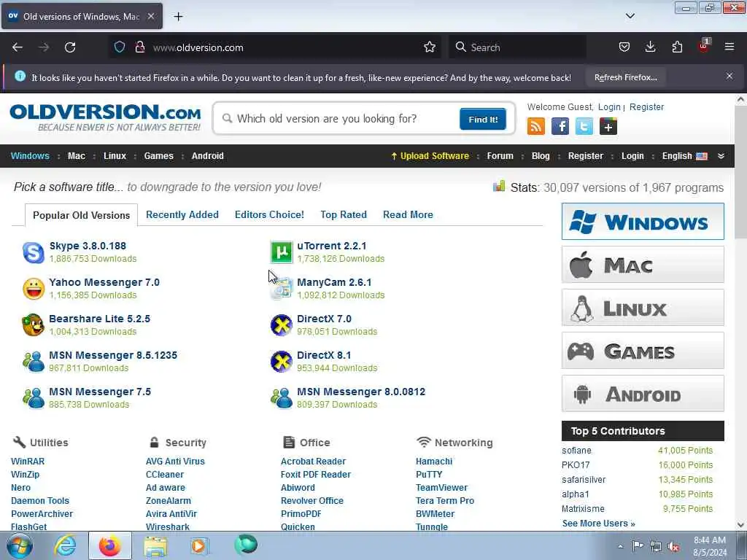This screenshot has height=560, width=747.
Task: Open the Forum link
Action: click(x=500, y=156)
